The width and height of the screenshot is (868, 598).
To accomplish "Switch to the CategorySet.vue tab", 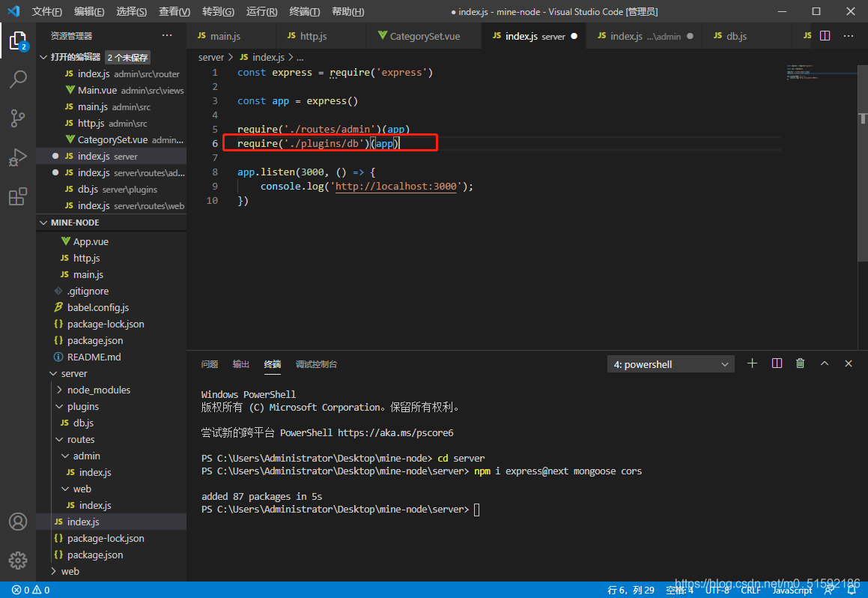I will click(424, 36).
